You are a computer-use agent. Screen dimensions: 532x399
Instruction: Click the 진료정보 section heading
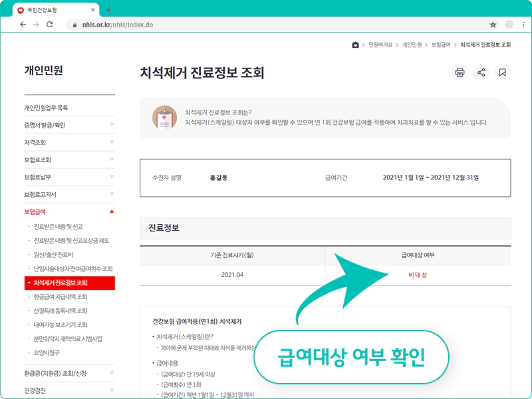coord(164,227)
